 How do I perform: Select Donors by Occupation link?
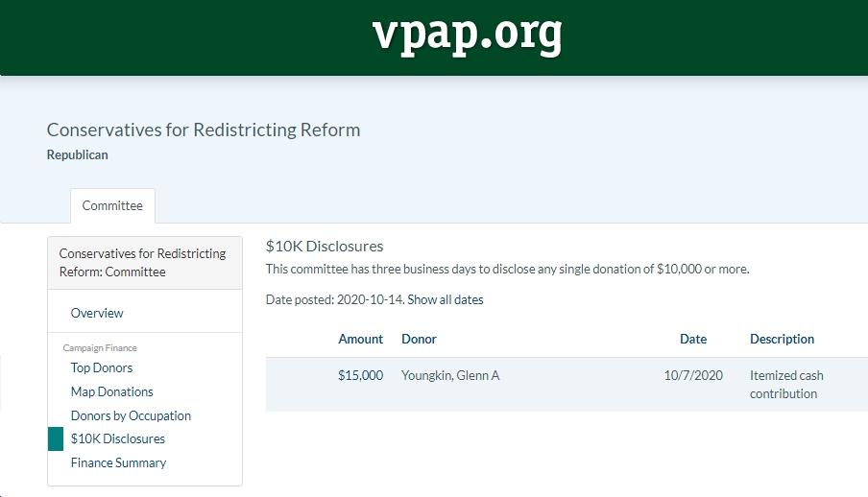pyautogui.click(x=131, y=415)
